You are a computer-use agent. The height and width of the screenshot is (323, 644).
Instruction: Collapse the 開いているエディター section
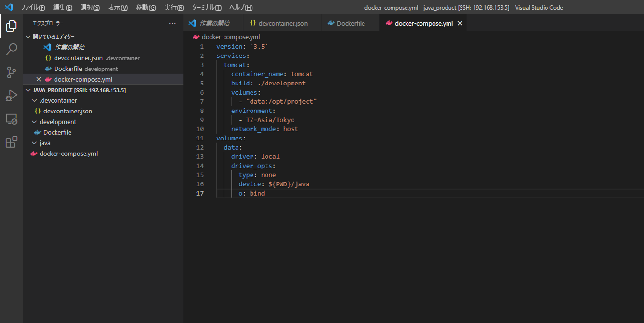point(28,36)
